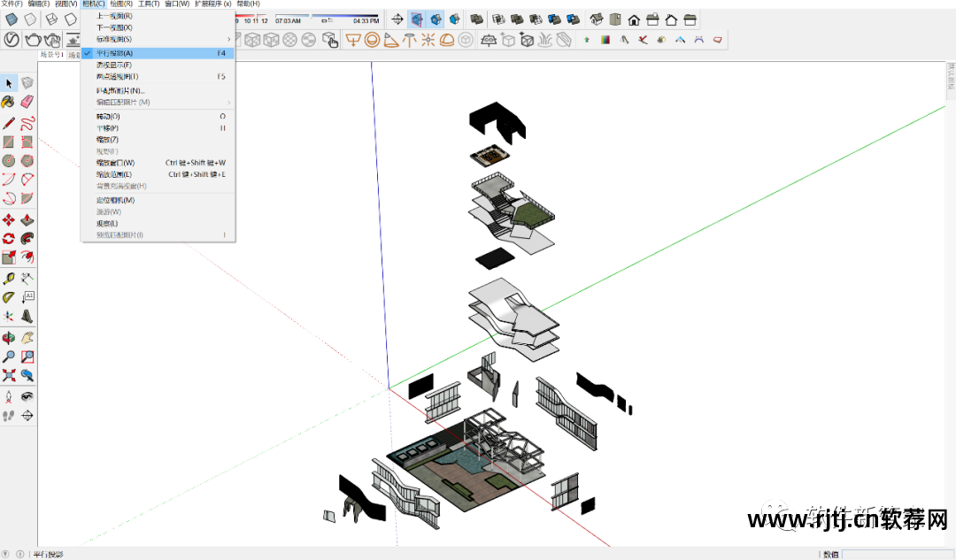Click the black house view icon
The width and height of the screenshot is (956, 560).
tap(634, 20)
